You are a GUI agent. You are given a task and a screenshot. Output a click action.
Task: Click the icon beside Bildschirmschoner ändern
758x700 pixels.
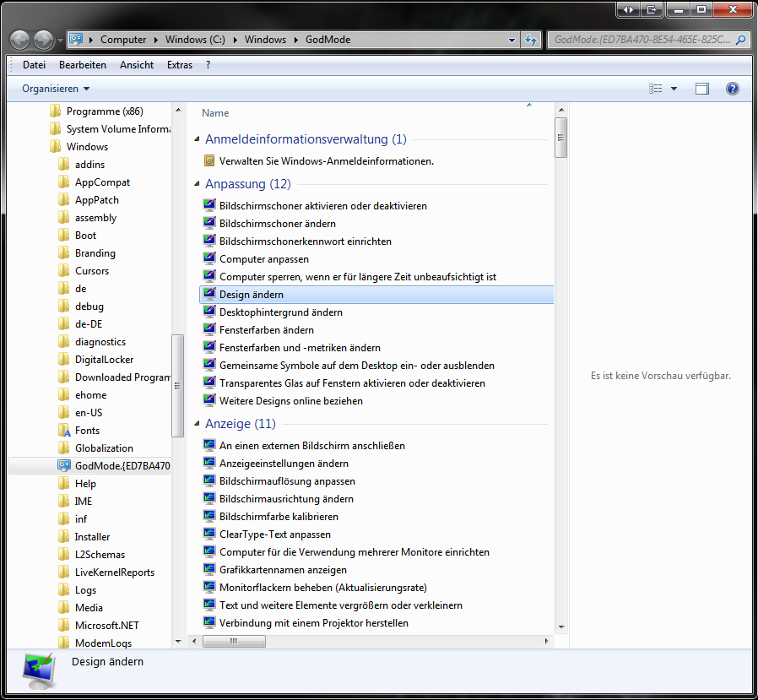pos(209,223)
